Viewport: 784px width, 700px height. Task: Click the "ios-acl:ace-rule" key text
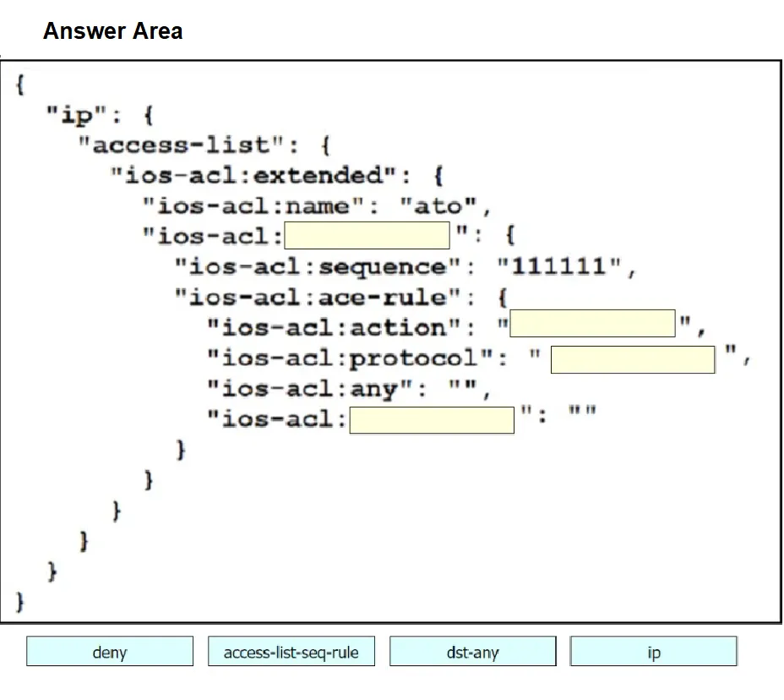click(317, 298)
